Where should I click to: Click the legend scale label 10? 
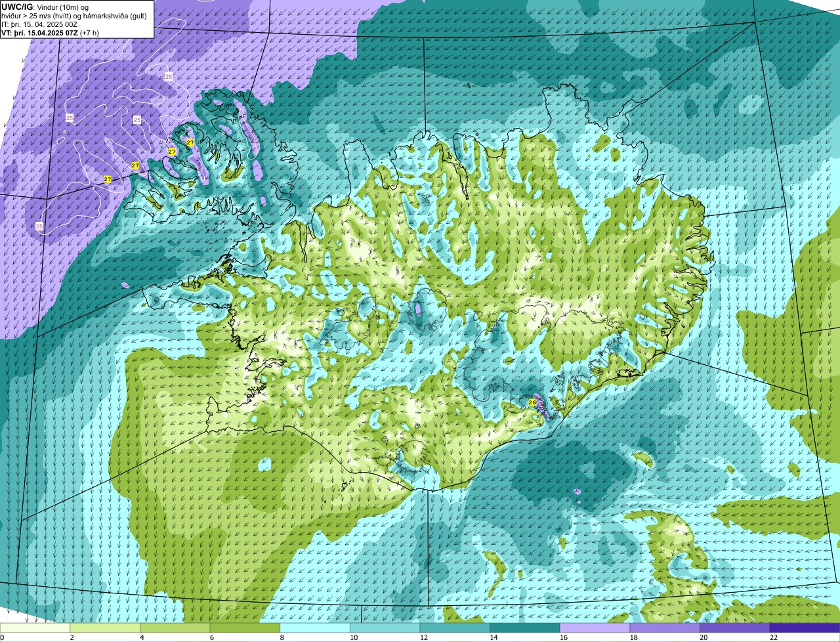[354, 637]
